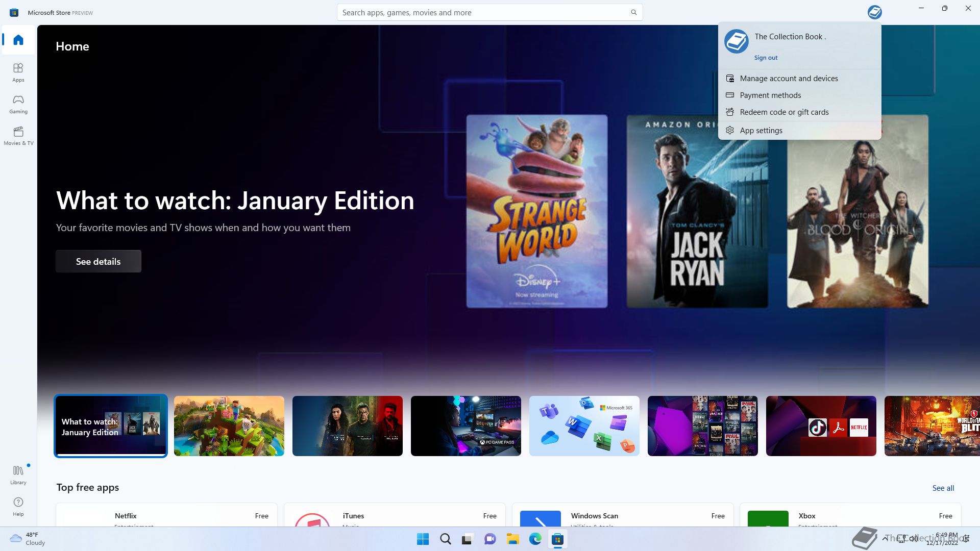980x551 pixels.
Task: Click the What to watch: January Edition headline
Action: point(235,201)
